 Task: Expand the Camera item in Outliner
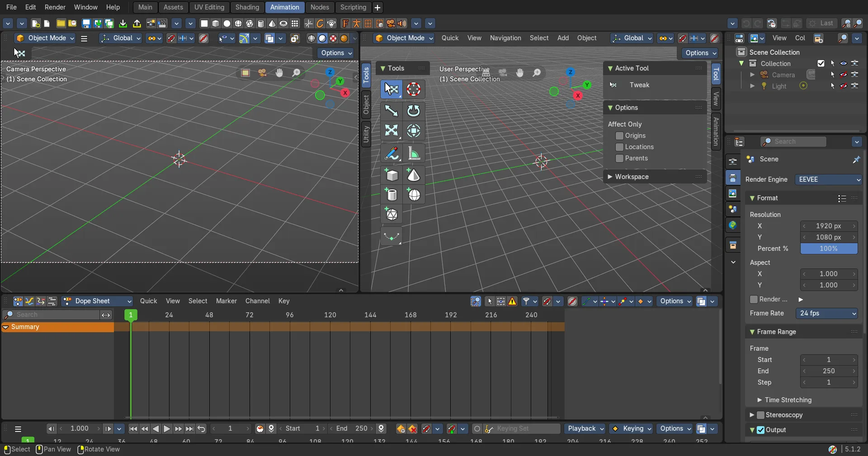pos(752,75)
